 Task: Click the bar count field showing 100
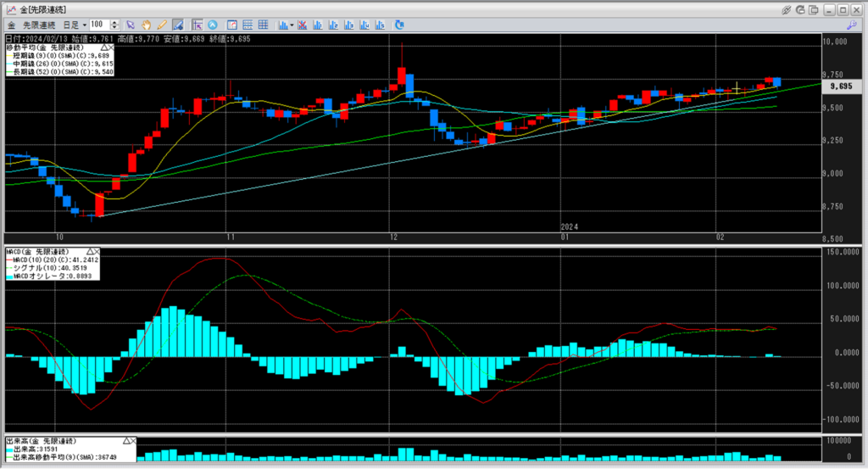coord(99,25)
